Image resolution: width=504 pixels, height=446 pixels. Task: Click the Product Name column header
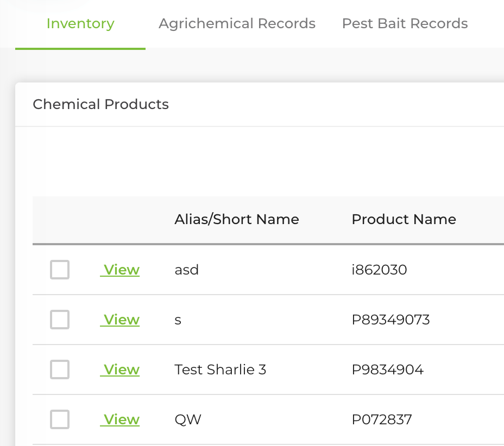click(404, 219)
